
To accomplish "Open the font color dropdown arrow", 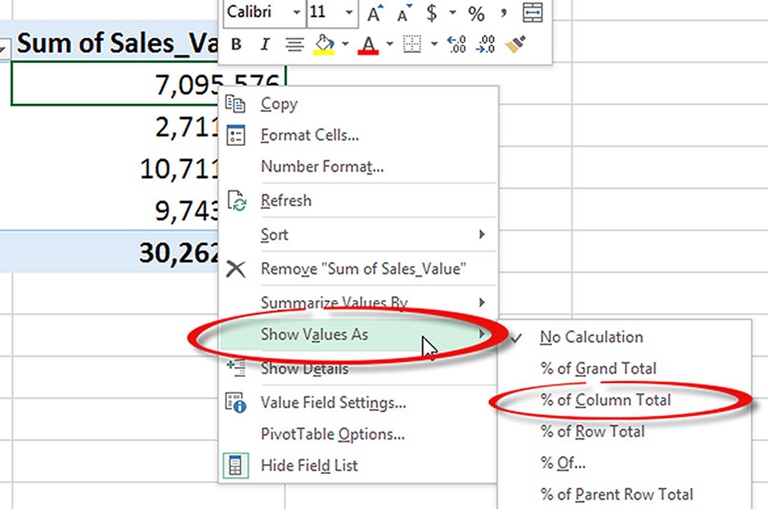I will pos(389,44).
